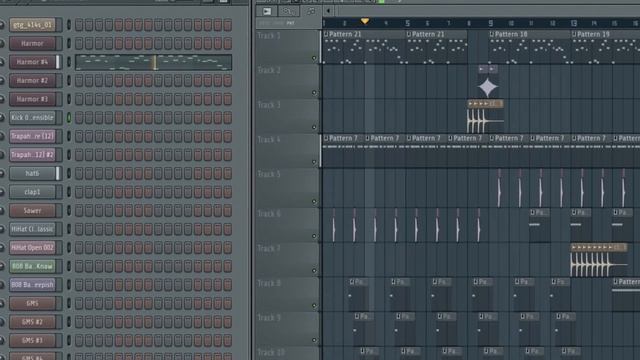Click the left arrow in playlist toolbar
Screen dimensions: 640x360
click(328, 11)
